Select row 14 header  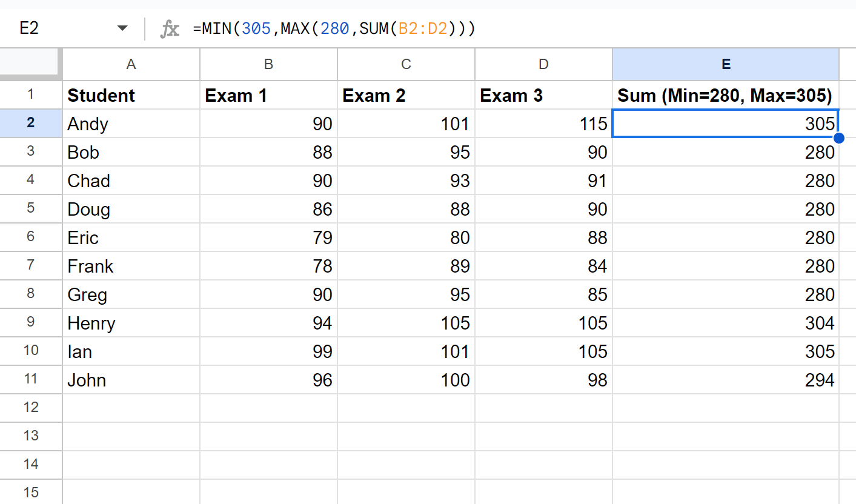tap(31, 465)
